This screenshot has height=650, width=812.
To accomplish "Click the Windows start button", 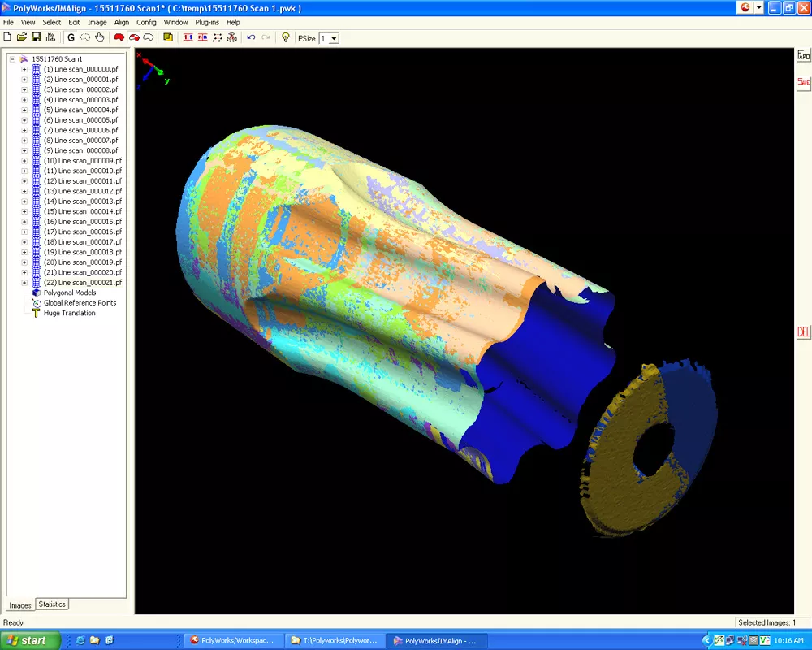I will (30, 641).
